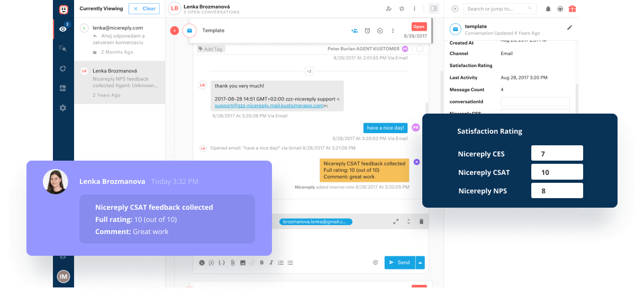Mark conversation done with checkmark icon
Image resolution: width=644 pixels, height=298 pixels.
point(380,31)
